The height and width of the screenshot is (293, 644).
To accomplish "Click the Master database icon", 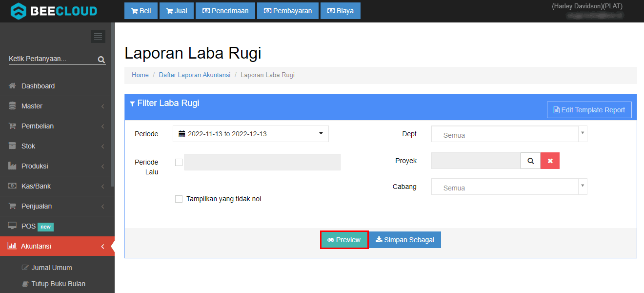I will tap(12, 106).
